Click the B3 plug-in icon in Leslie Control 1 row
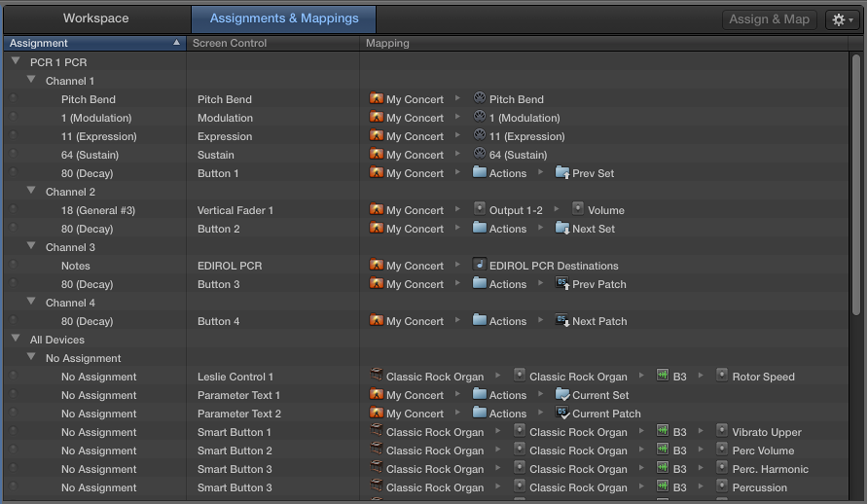The image size is (868, 504). (663, 376)
